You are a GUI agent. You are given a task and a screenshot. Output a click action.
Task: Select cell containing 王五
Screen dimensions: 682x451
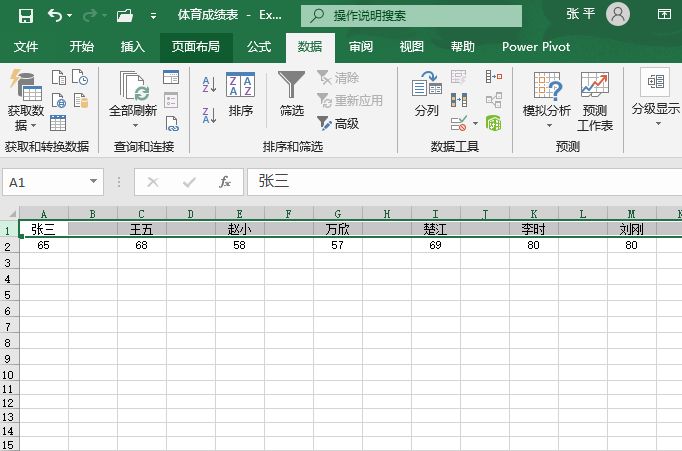click(141, 229)
